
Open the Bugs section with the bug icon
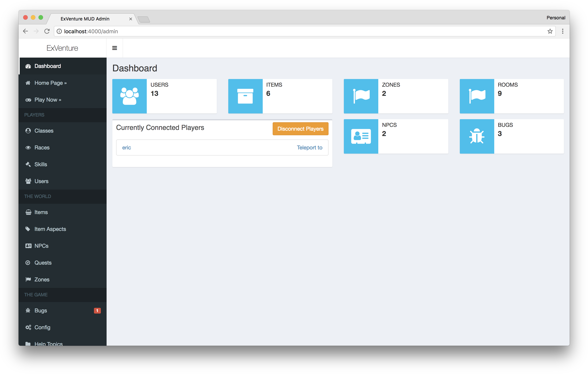click(x=28, y=310)
